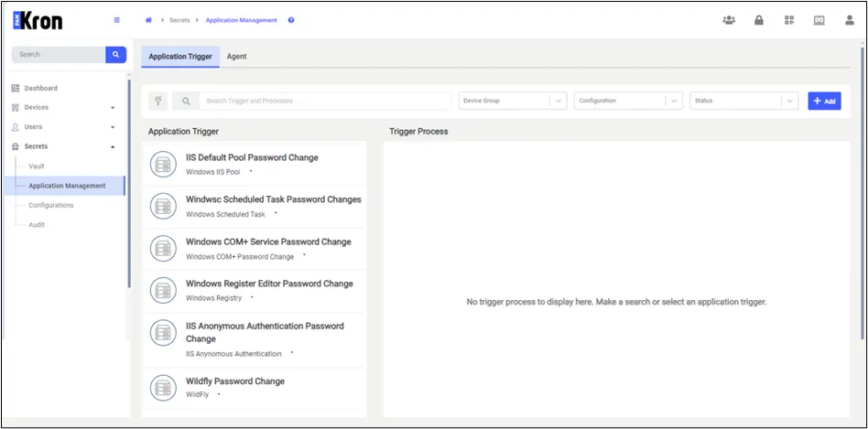Click the Search Trigger and Processes field
The width and height of the screenshot is (868, 429).
click(x=325, y=102)
